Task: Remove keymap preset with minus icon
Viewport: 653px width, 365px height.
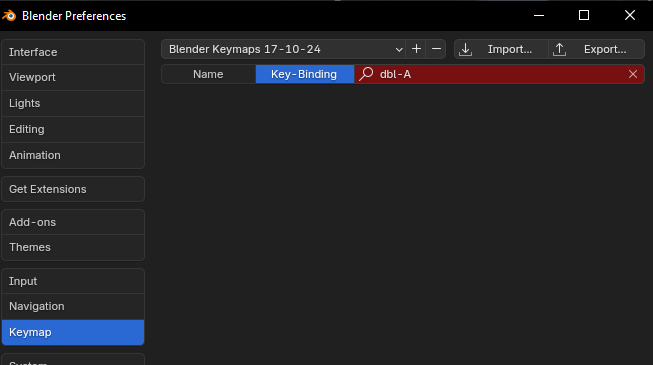Action: 436,49
